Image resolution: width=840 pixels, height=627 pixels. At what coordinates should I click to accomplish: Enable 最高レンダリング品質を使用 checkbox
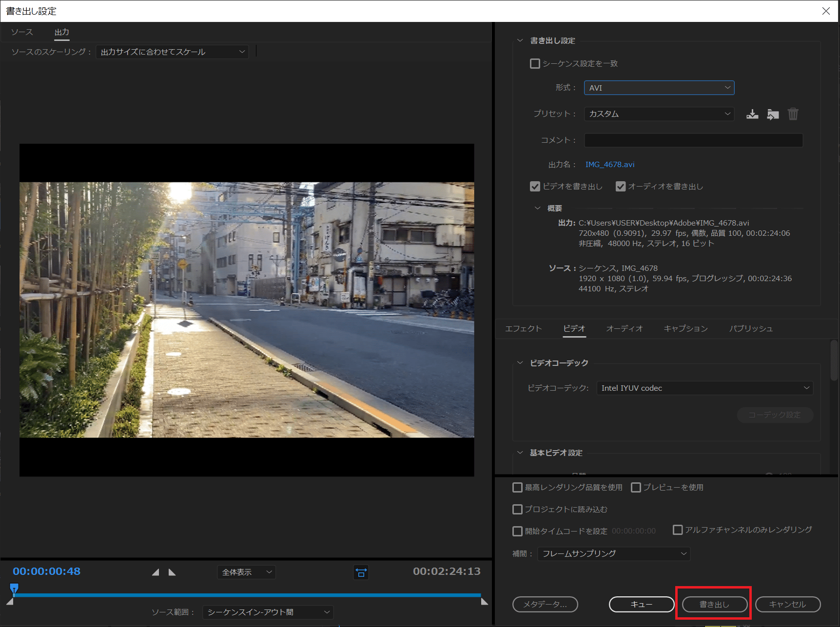517,488
